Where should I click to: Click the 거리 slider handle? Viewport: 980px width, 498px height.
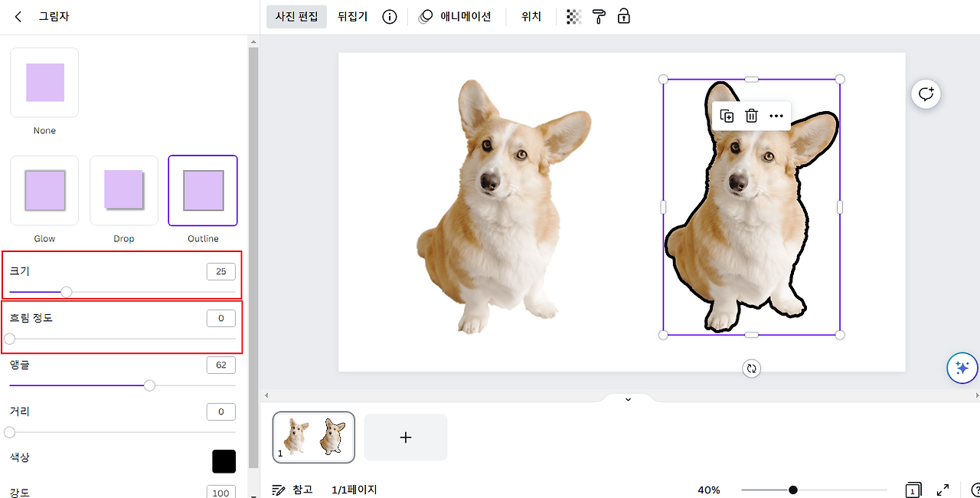pos(9,432)
